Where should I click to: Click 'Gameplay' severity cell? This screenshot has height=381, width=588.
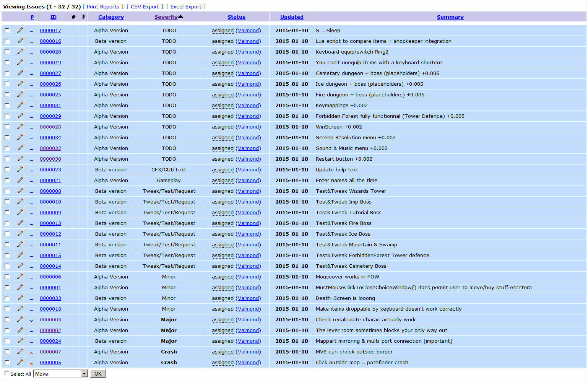(169, 180)
